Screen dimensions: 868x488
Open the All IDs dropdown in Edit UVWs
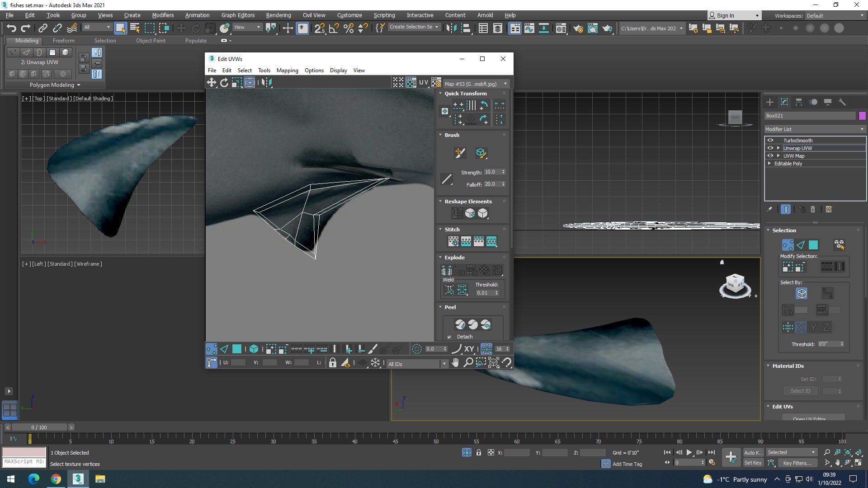click(x=417, y=364)
